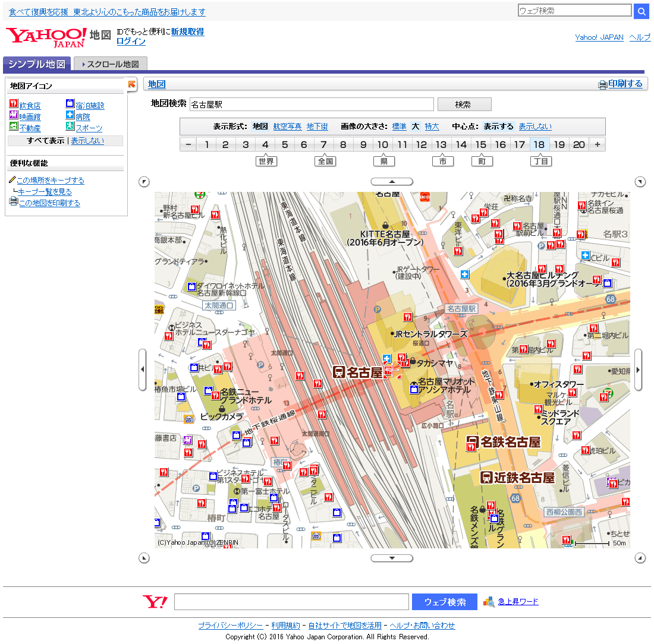Select zoom level 20
This screenshot has width=654, height=644.
tap(579, 144)
